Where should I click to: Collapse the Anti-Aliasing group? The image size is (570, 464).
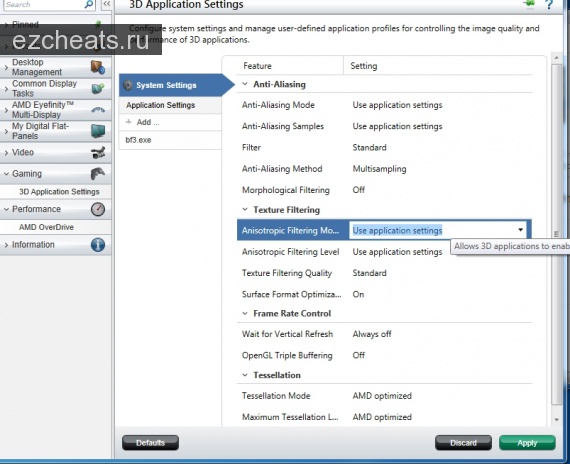tap(245, 84)
